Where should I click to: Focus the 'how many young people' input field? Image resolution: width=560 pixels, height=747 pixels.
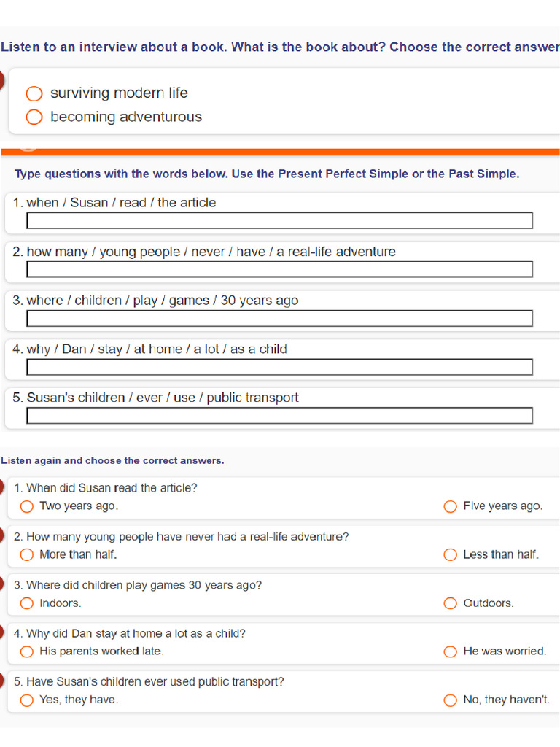[x=279, y=269]
